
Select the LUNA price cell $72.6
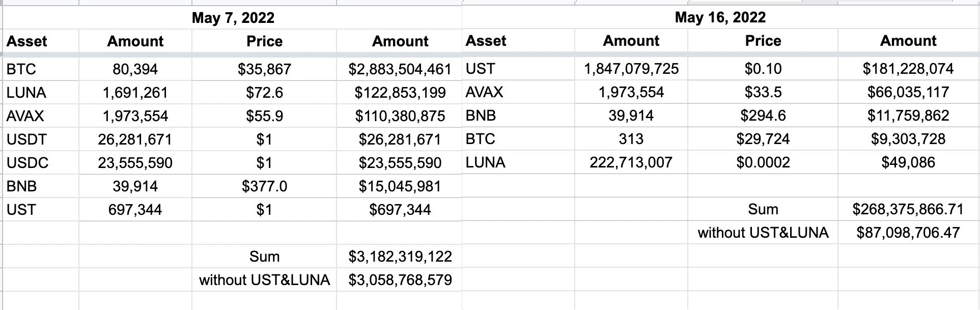click(x=264, y=93)
